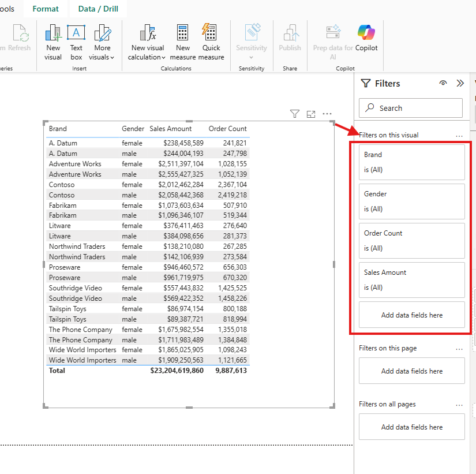Image resolution: width=476 pixels, height=474 pixels.
Task: Expand the Sales Amount filter card
Action: pos(412,280)
